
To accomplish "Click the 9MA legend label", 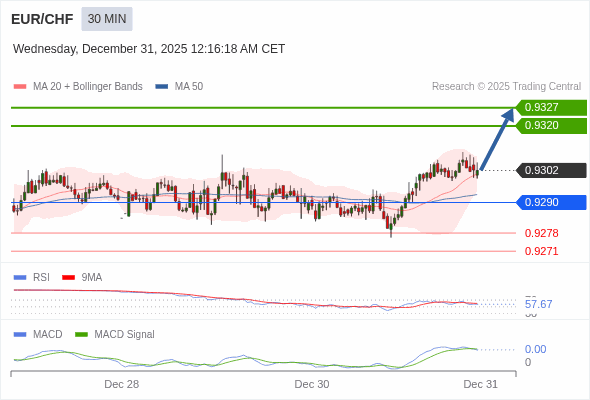I will click(x=92, y=278).
